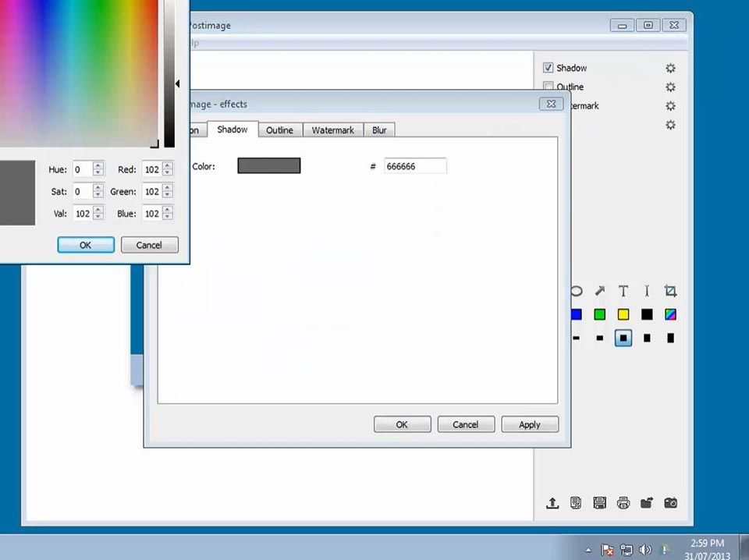
Task: Click the upload image icon
Action: point(552,503)
